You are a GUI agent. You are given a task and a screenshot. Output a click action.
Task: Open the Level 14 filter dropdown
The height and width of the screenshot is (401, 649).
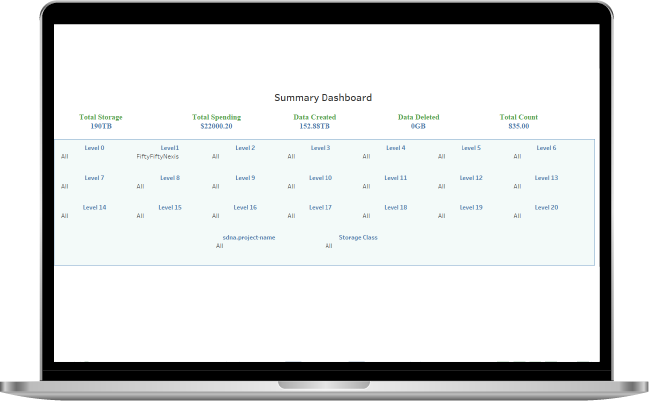click(x=65, y=216)
